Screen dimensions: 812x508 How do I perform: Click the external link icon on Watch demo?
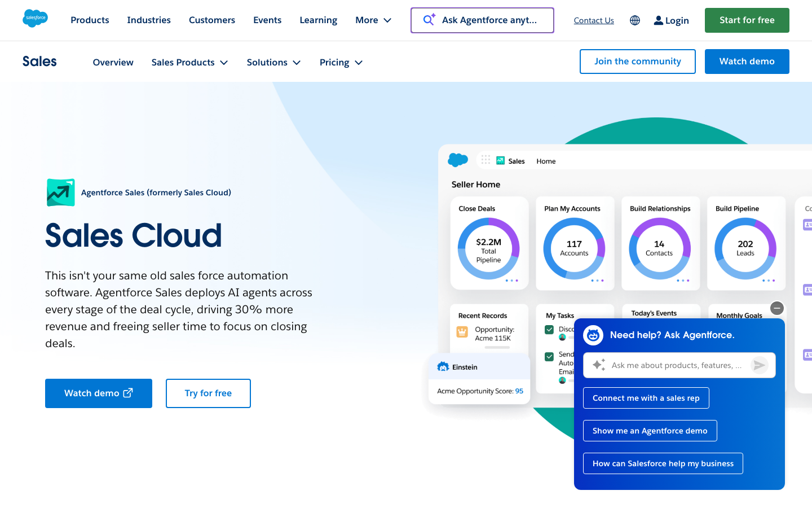click(129, 393)
